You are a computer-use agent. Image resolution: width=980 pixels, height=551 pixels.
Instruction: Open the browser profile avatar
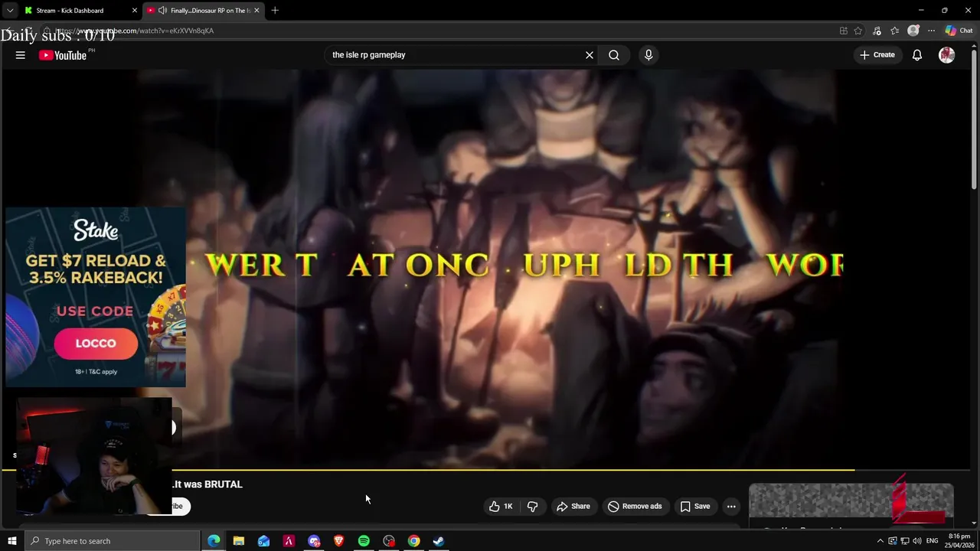913,31
